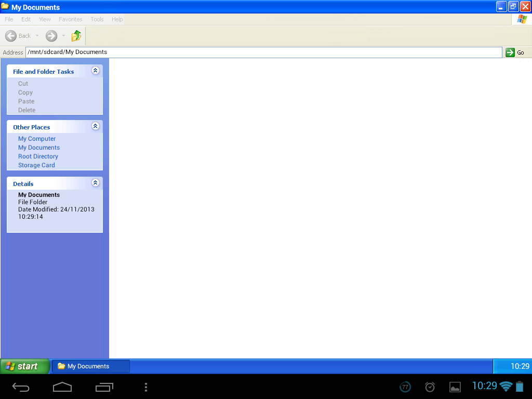Collapse the Other Places panel
The width and height of the screenshot is (532, 399).
96,126
